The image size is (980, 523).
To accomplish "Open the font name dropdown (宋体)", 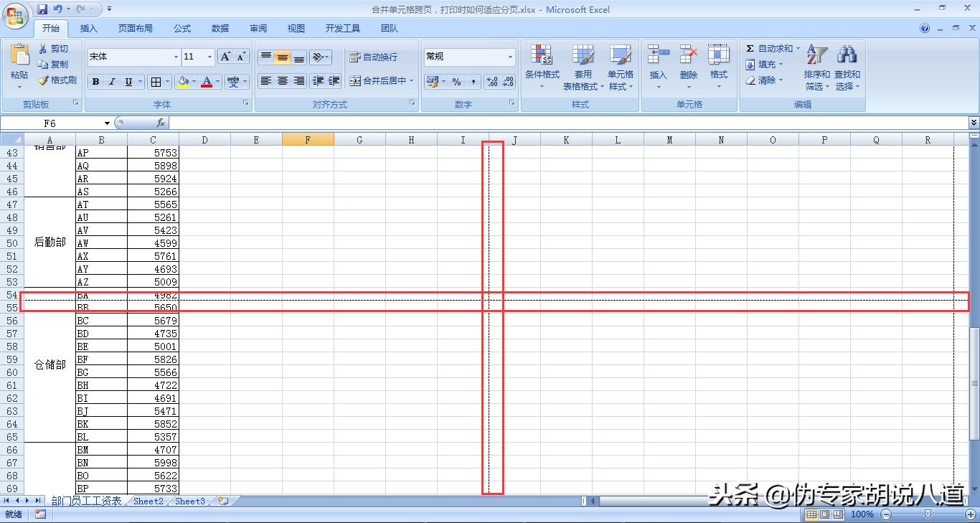I will (176, 57).
